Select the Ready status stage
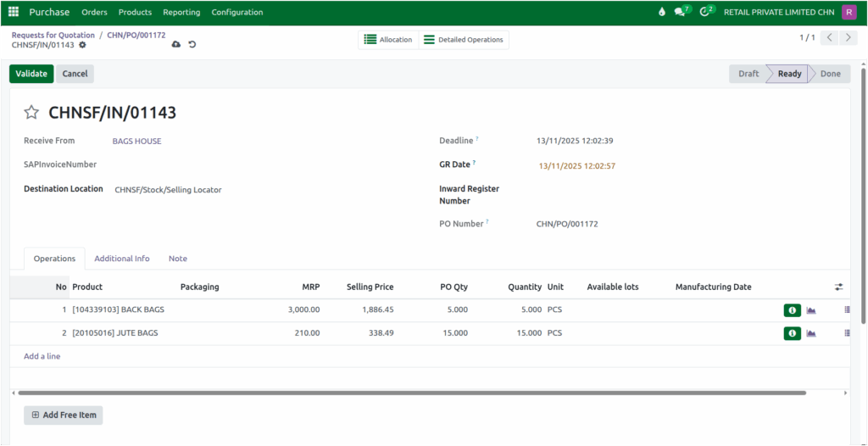 789,74
